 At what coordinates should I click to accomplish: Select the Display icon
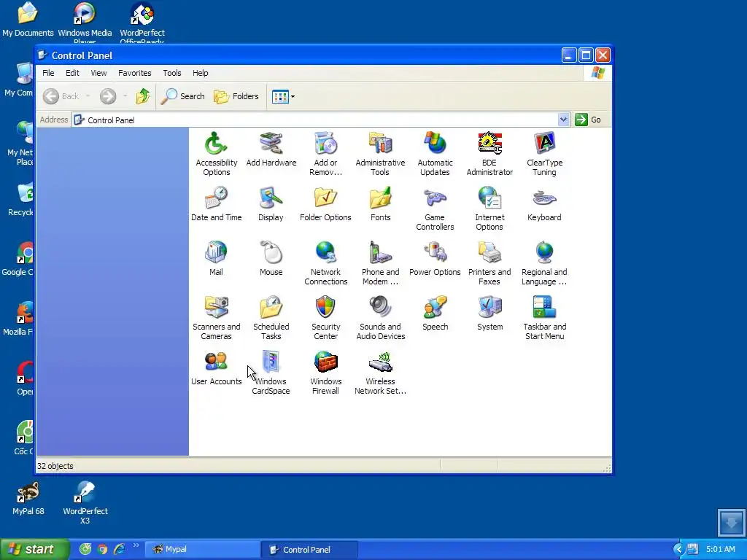(x=271, y=204)
